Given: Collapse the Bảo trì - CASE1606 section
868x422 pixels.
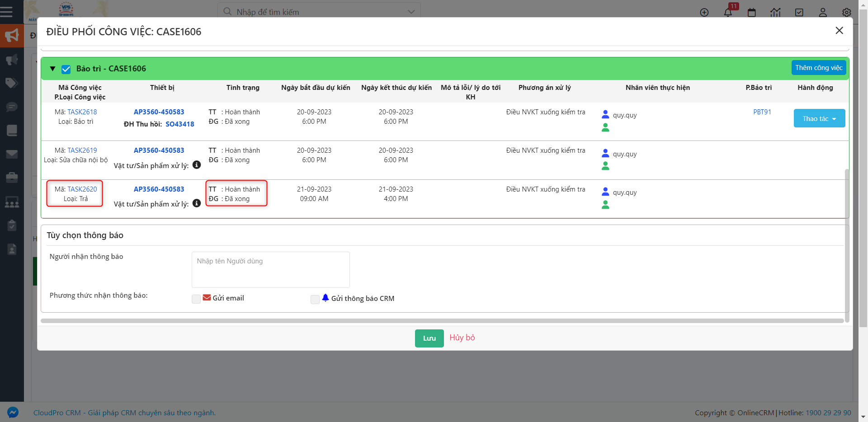Looking at the screenshot, I should coord(52,69).
